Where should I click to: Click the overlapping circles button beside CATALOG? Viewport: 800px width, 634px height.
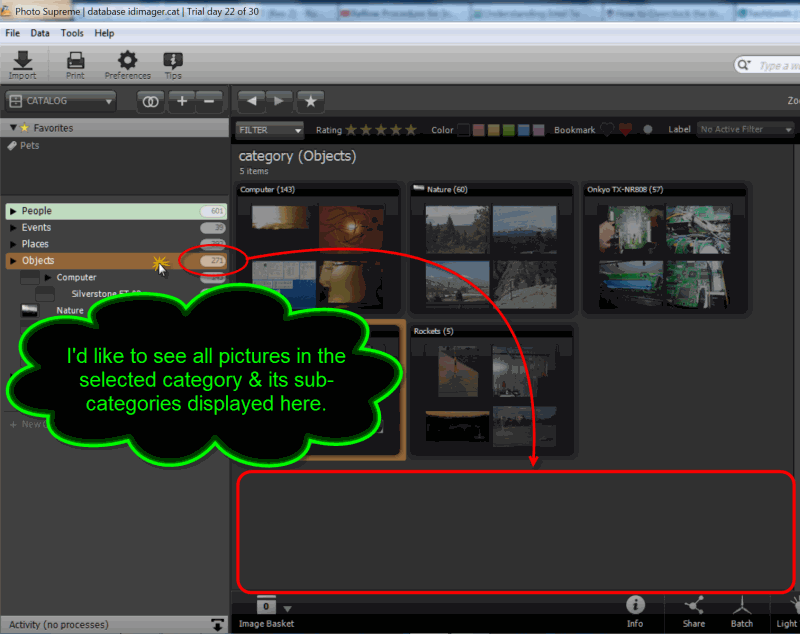(x=150, y=101)
